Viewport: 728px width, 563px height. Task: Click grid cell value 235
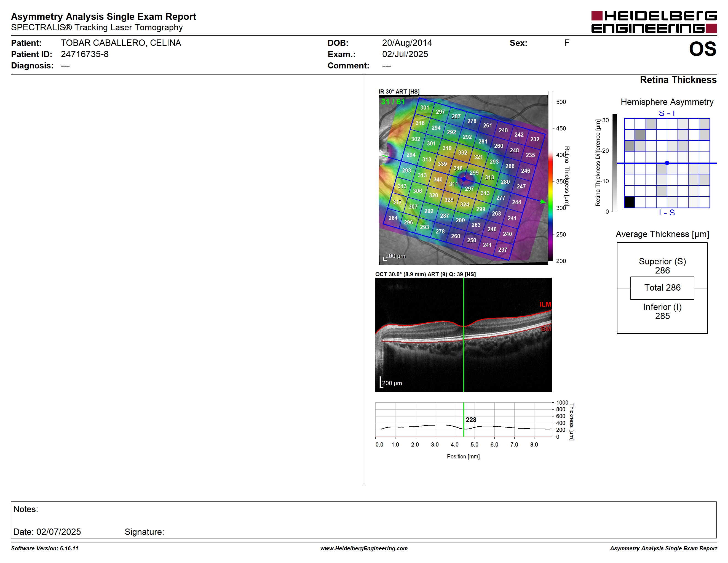(530, 155)
